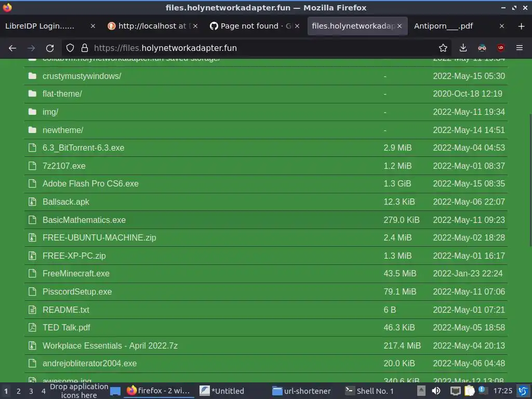532x399 pixels.
Task: Open the crustymustywindows folder
Action: coord(82,76)
